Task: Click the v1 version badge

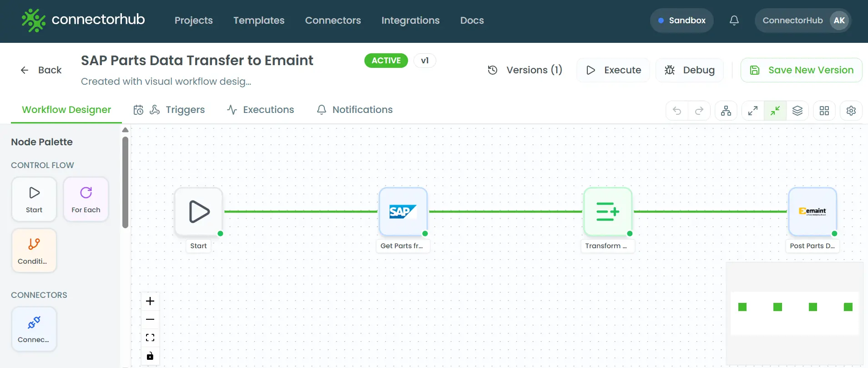Action: point(425,61)
